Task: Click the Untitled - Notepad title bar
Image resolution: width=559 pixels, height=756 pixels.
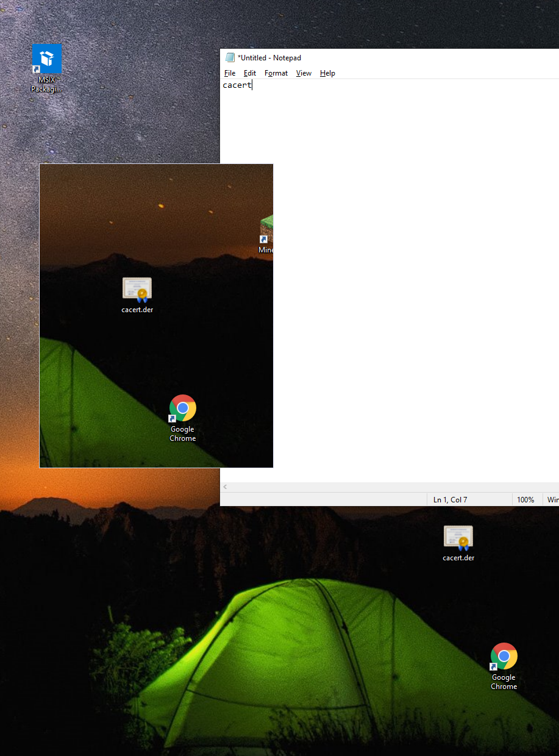Action: coord(396,58)
